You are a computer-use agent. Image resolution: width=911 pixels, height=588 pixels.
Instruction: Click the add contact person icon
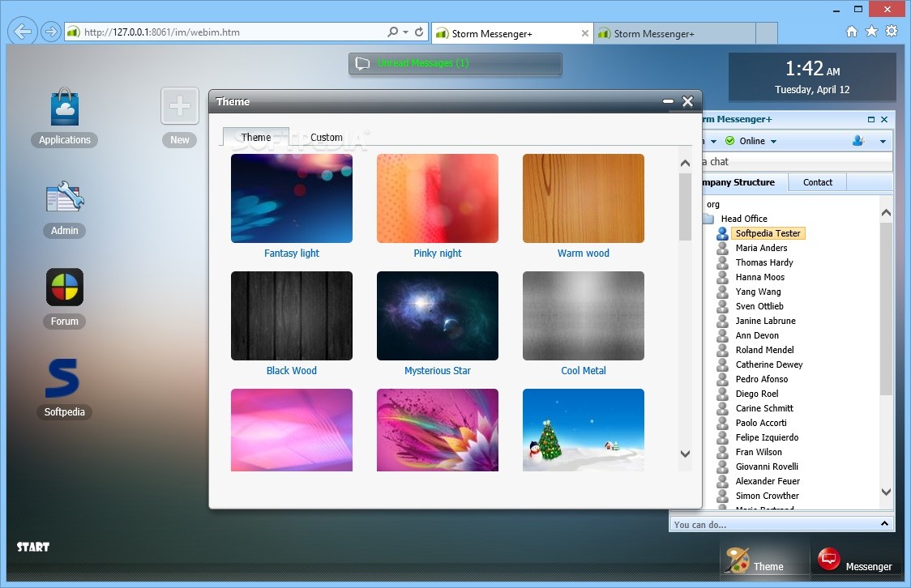(x=858, y=140)
